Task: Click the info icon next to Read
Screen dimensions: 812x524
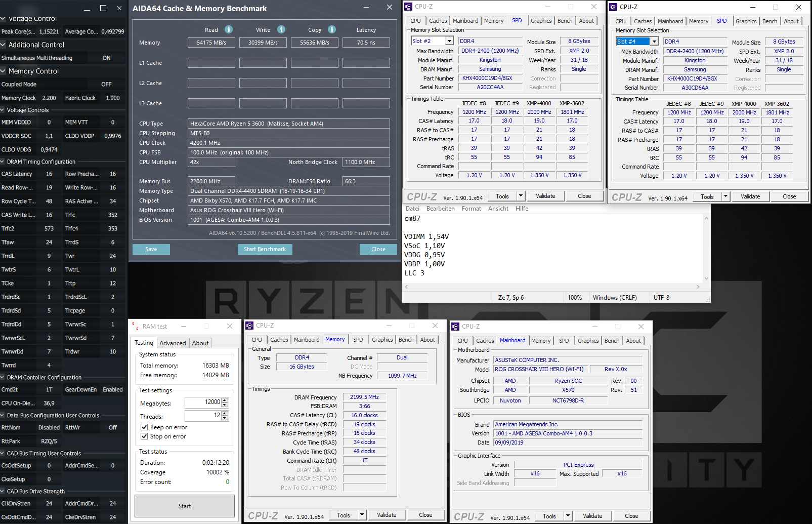Action: [x=229, y=29]
